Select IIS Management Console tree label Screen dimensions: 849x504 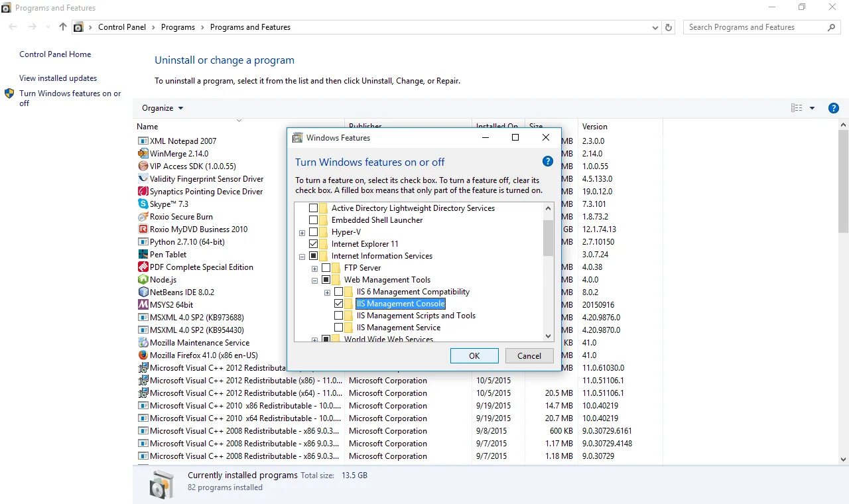401,304
